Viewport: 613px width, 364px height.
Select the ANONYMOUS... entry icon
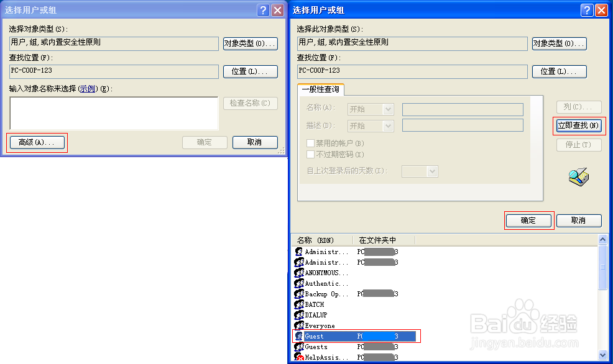[x=299, y=273]
